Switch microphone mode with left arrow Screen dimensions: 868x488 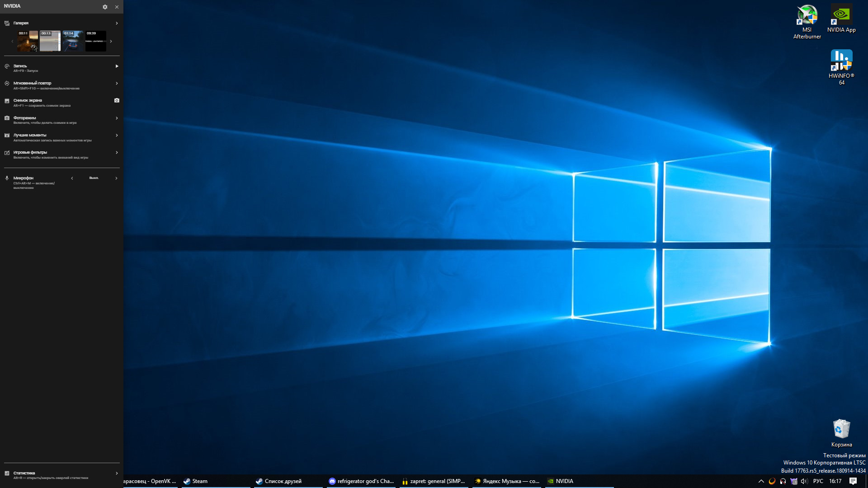(x=72, y=178)
